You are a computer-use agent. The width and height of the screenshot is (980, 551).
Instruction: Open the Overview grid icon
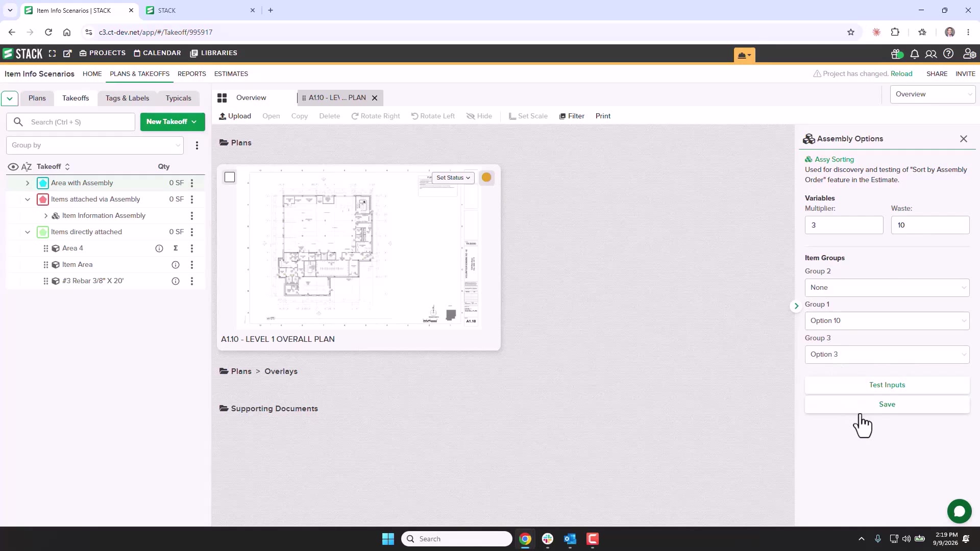pos(222,98)
